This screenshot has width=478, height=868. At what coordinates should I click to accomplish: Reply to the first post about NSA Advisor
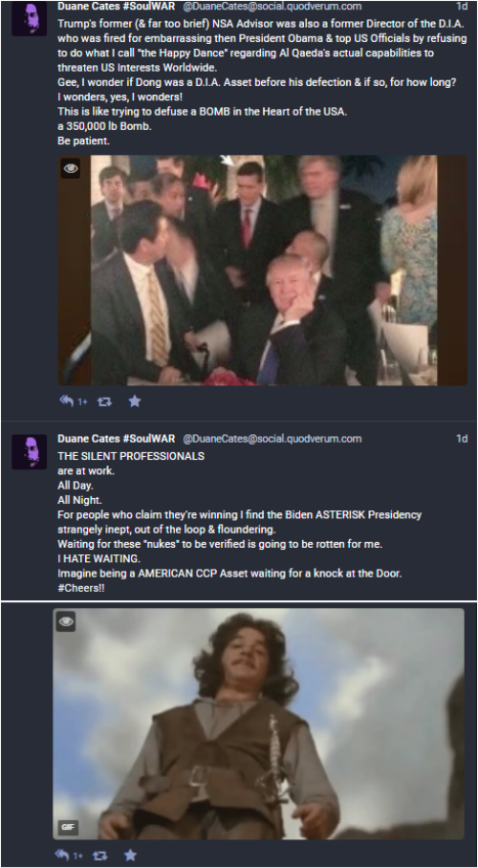coord(67,401)
